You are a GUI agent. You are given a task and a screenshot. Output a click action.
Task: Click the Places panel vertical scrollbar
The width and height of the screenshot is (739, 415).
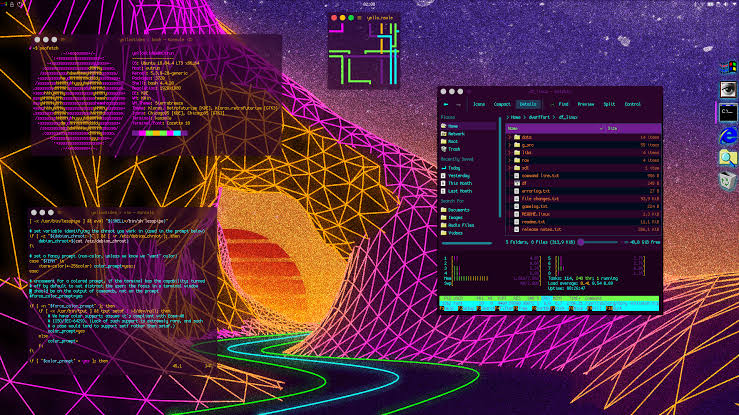(x=500, y=167)
